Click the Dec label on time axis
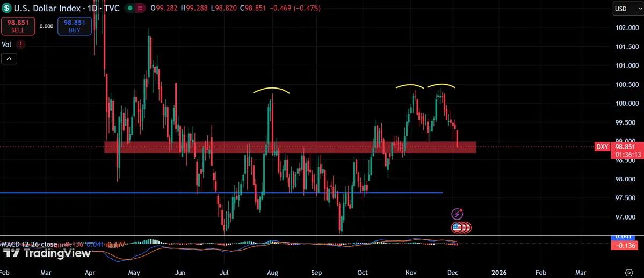The height and width of the screenshot is (278, 644). [452, 272]
